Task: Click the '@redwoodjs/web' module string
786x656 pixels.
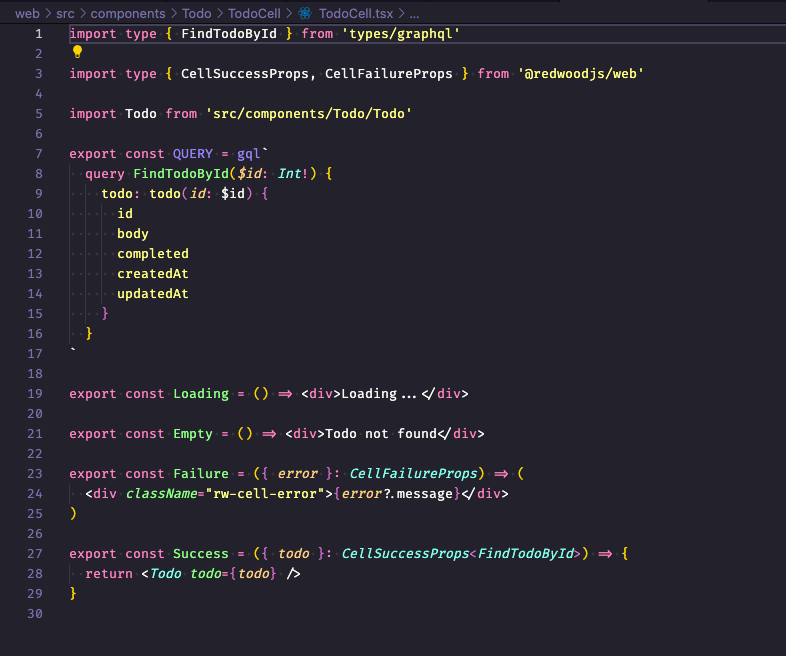Action: click(x=580, y=74)
